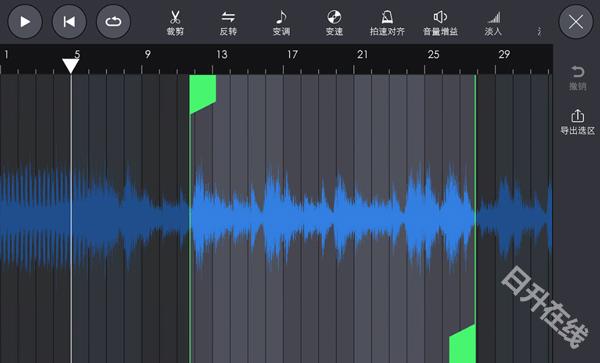Export the selection via 导出选区
600x363 pixels.
pyautogui.click(x=577, y=122)
